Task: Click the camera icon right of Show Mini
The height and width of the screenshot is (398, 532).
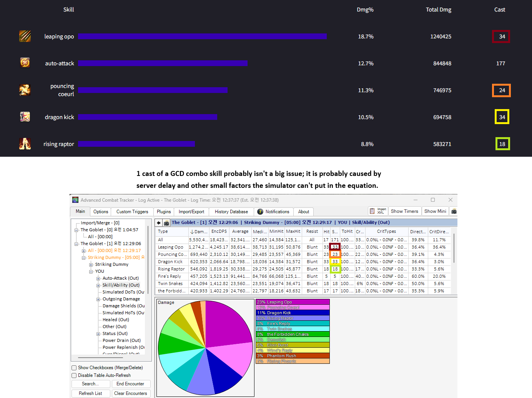Action: pyautogui.click(x=454, y=211)
